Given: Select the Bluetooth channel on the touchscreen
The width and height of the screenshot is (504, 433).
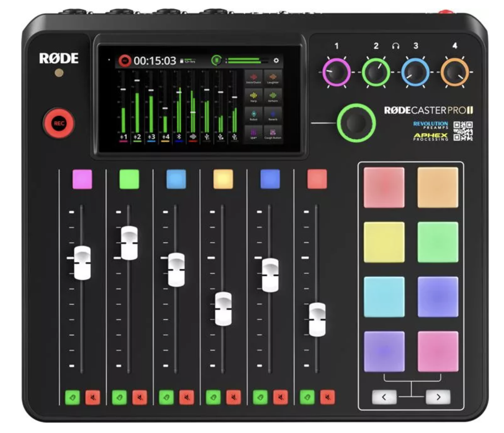Looking at the screenshot, I should pyautogui.click(x=179, y=137).
